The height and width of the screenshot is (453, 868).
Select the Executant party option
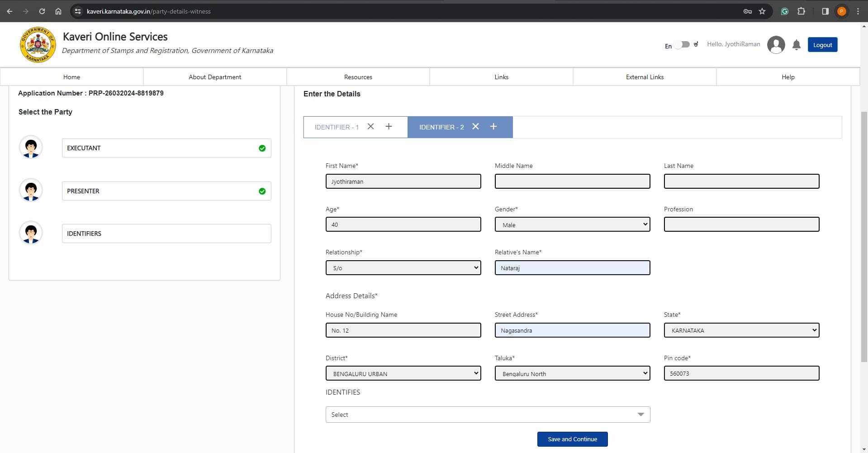tap(166, 148)
